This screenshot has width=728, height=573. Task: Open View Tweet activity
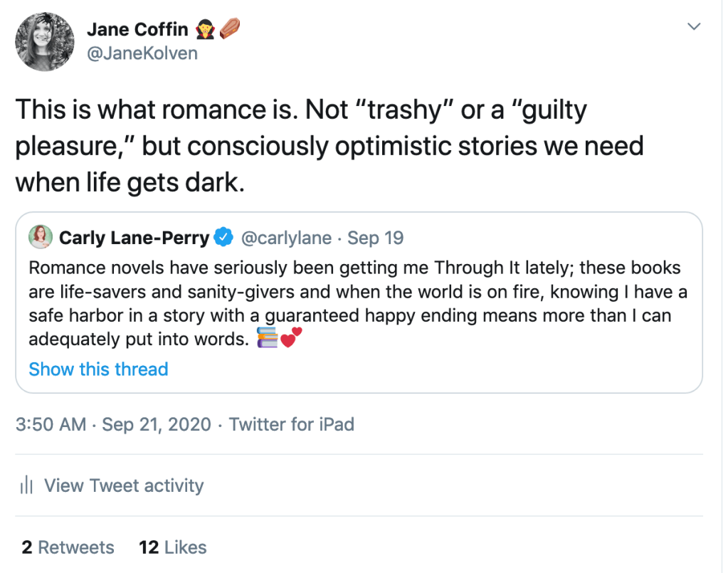tap(124, 486)
